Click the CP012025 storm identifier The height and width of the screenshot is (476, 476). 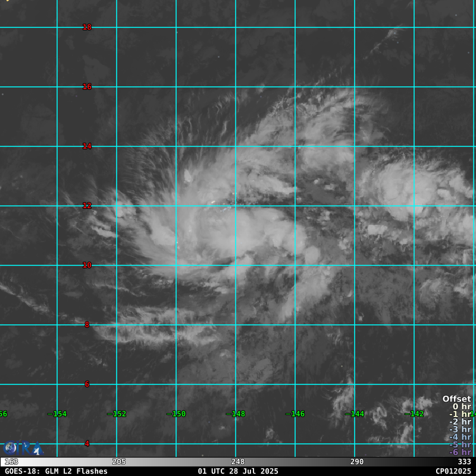453,471
